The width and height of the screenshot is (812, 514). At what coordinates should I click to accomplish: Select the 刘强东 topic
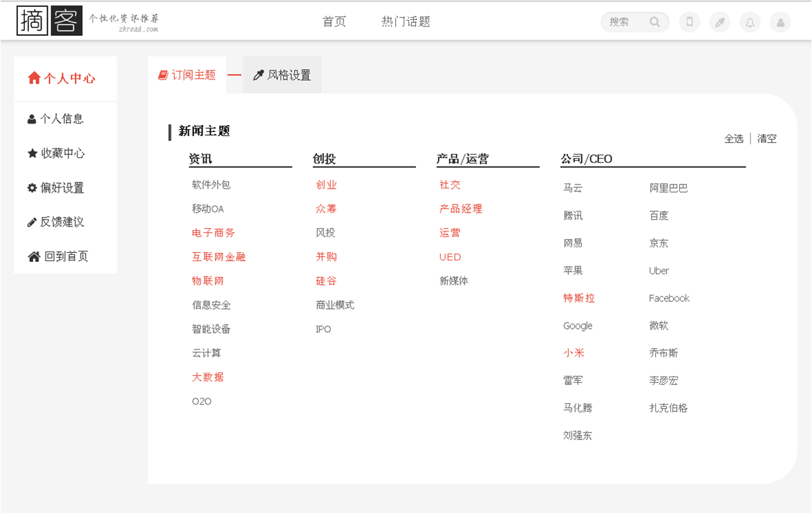point(578,435)
